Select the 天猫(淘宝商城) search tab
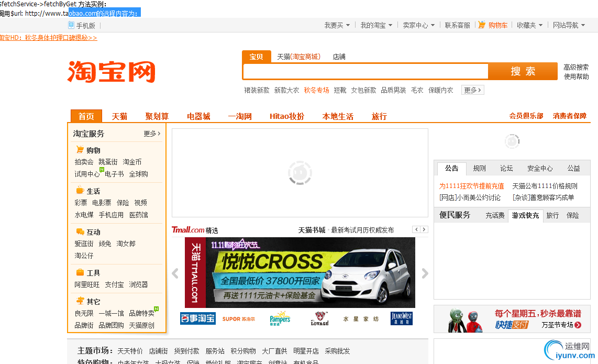 (298, 57)
